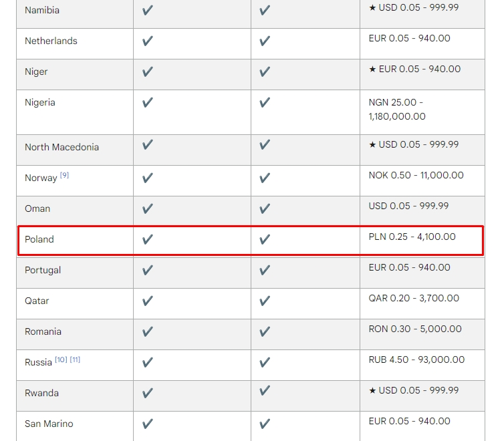Open footnote 11 link beside Russia
504x441 pixels.
75,359
